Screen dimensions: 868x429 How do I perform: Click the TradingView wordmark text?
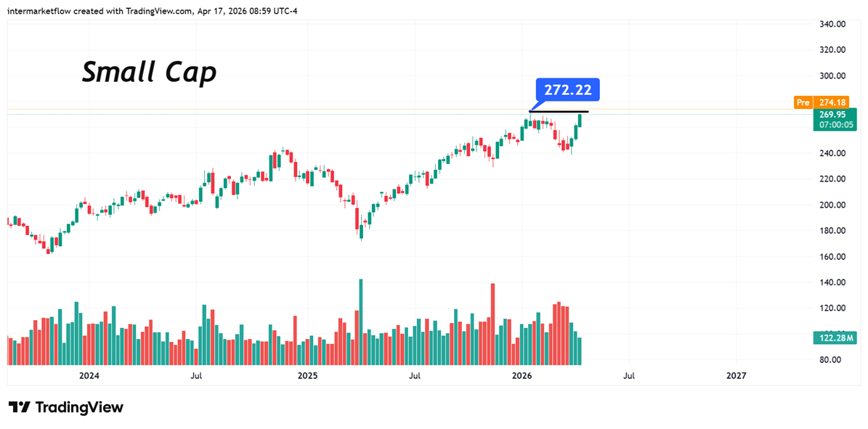pyautogui.click(x=78, y=407)
